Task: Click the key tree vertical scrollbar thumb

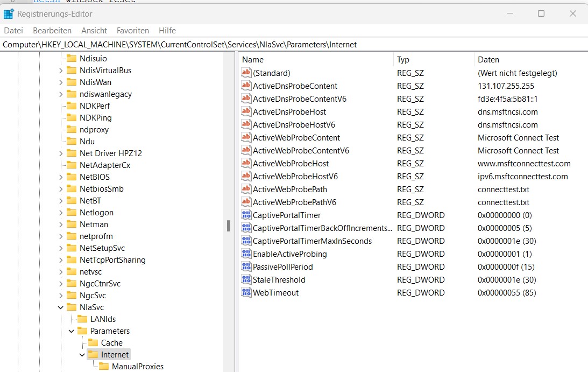Action: (229, 226)
